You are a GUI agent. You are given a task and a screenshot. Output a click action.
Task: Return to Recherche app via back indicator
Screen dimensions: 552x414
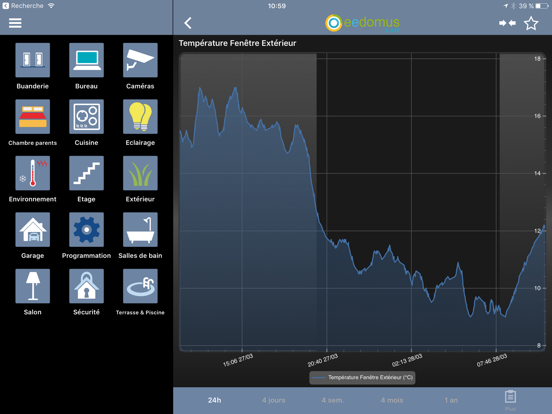(23, 6)
